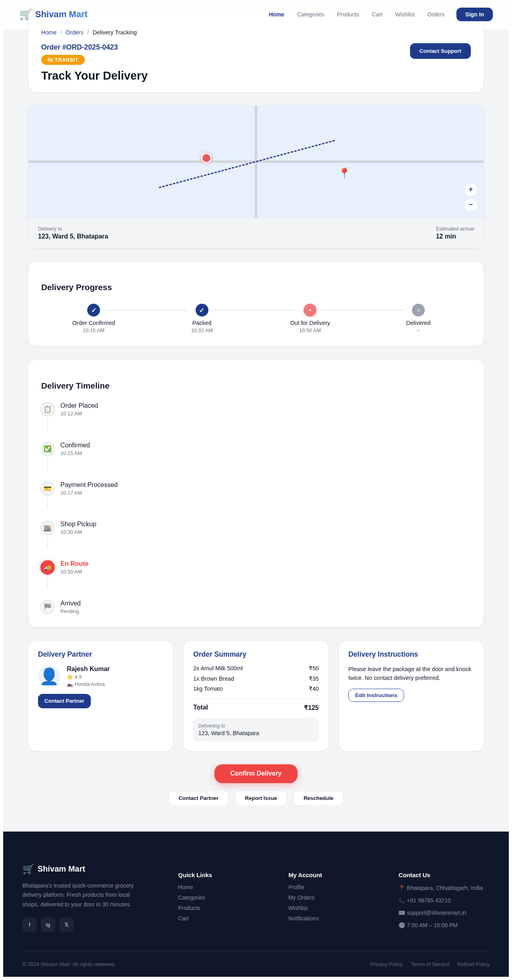Select the Out for Delivery progress step

point(310,310)
